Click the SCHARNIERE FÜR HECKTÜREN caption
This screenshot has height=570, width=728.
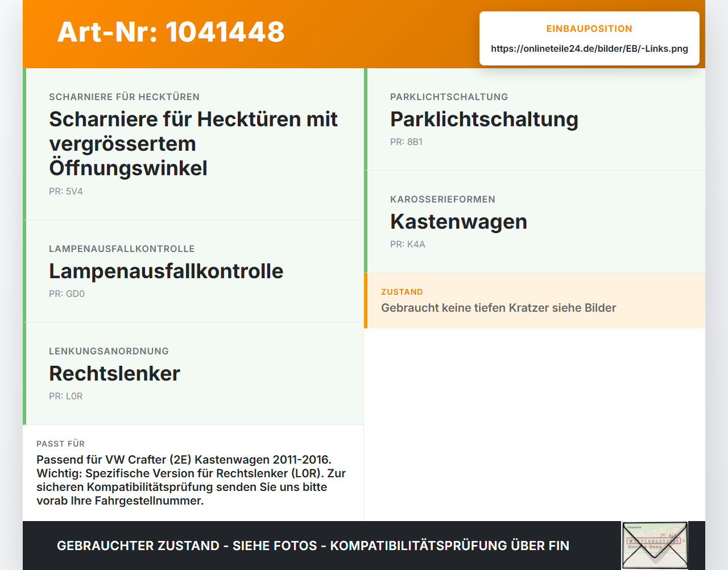124,97
